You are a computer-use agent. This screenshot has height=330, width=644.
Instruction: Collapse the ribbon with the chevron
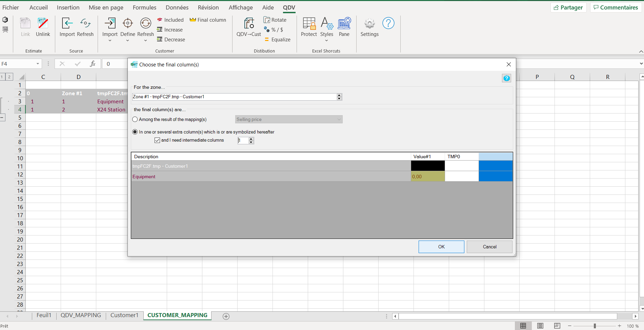[641, 51]
